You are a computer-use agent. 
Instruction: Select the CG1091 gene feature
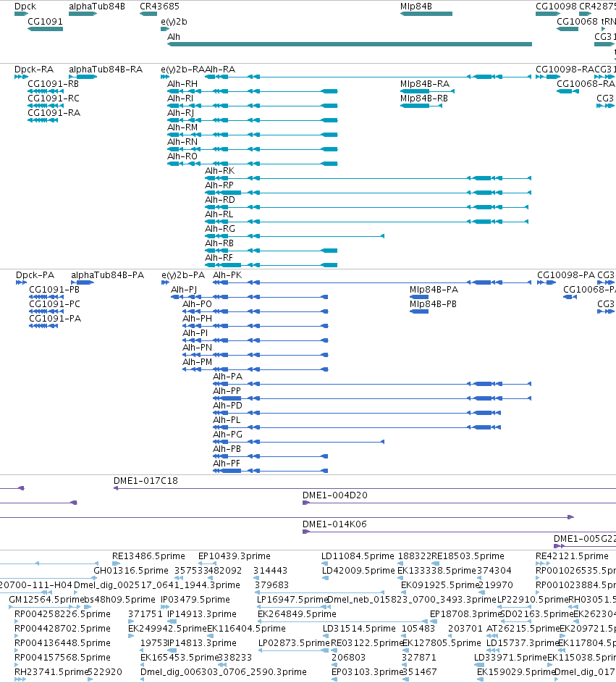point(46,29)
